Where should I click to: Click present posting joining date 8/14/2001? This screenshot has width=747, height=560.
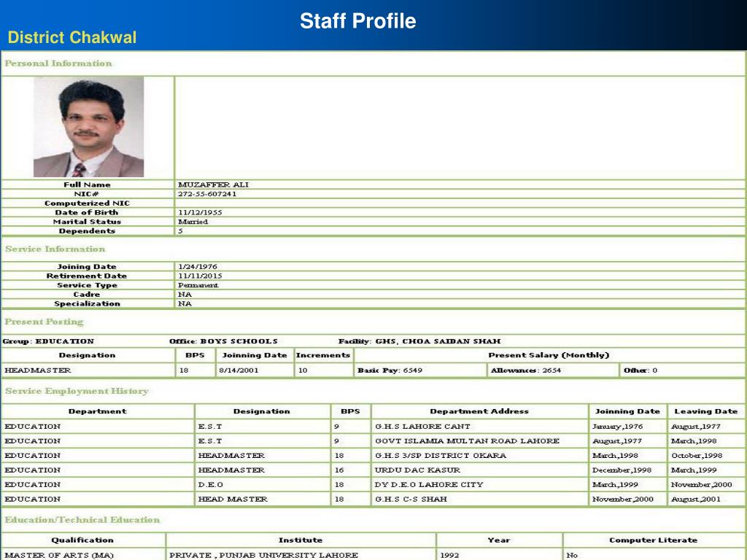(x=255, y=370)
